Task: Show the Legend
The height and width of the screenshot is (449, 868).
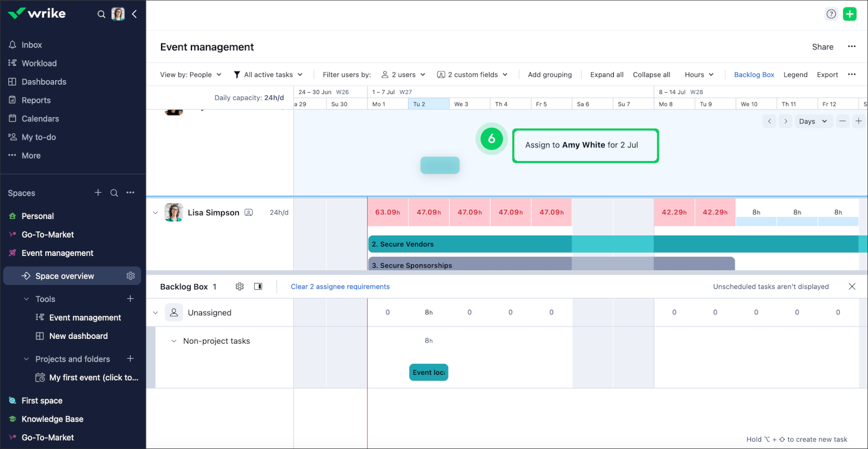Action: pyautogui.click(x=796, y=75)
